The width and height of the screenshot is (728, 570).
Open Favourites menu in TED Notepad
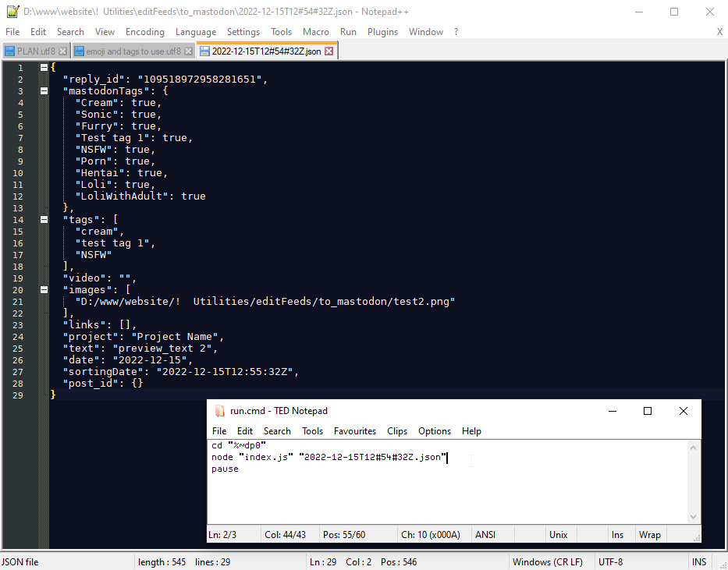click(x=355, y=431)
